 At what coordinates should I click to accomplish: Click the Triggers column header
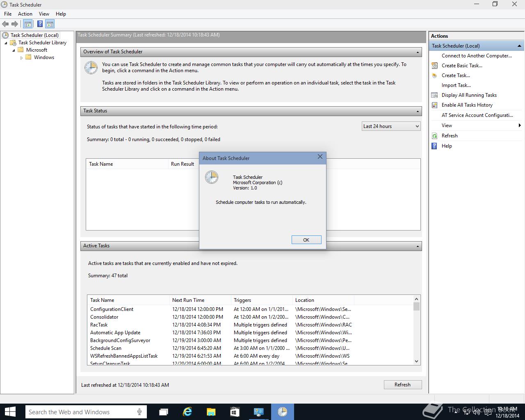[262, 300]
